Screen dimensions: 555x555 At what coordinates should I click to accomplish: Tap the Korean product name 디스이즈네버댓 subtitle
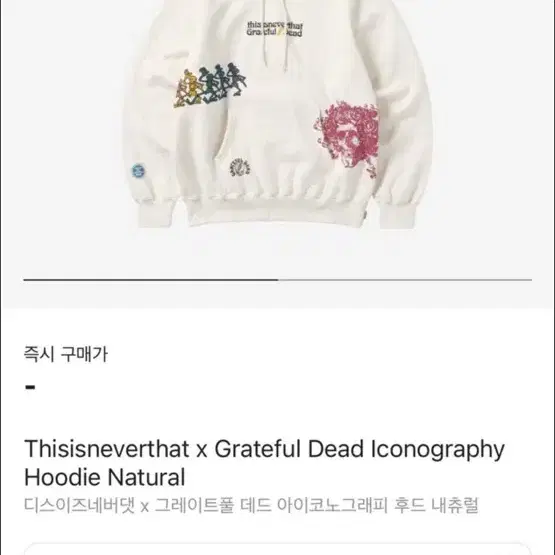pos(251,505)
